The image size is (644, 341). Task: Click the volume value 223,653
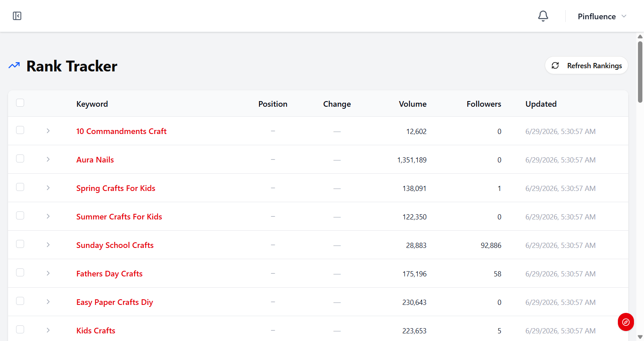[x=414, y=331]
